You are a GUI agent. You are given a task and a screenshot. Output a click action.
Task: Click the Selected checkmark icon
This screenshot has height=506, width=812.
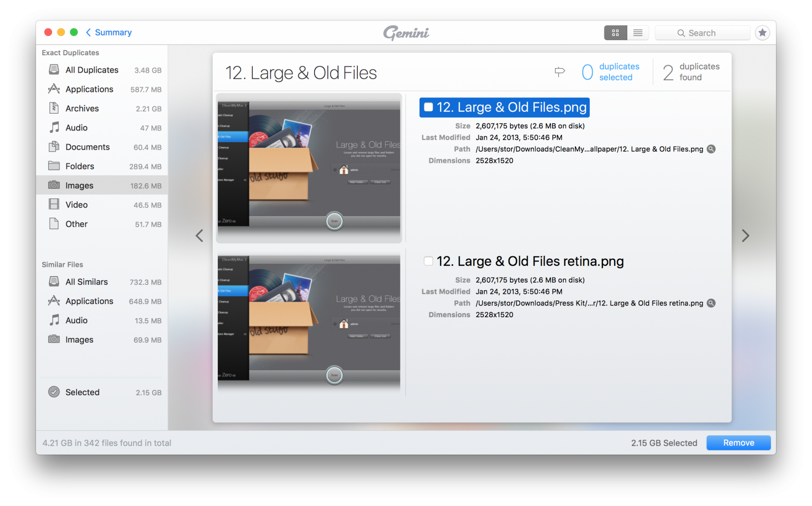pos(54,392)
